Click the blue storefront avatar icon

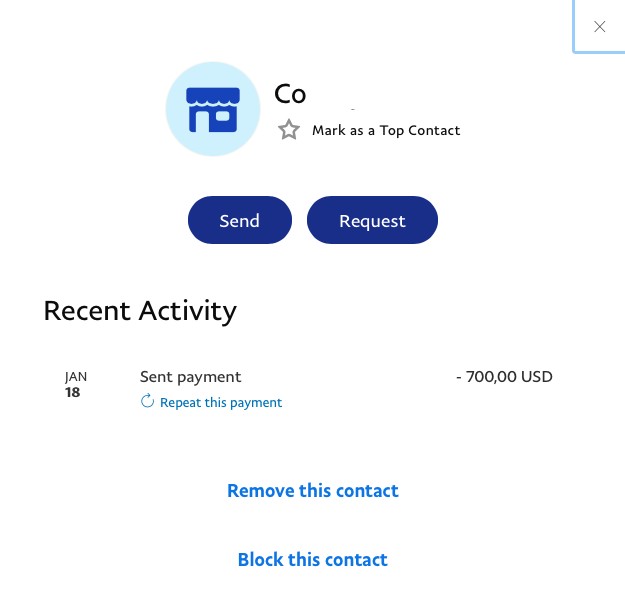pyautogui.click(x=213, y=110)
